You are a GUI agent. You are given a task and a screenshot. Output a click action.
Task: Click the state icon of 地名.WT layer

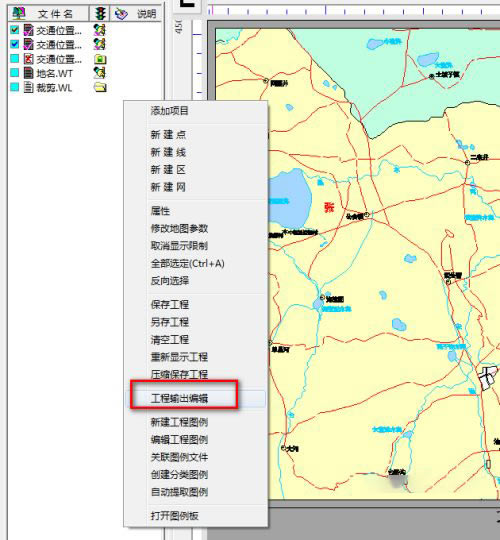pos(100,73)
